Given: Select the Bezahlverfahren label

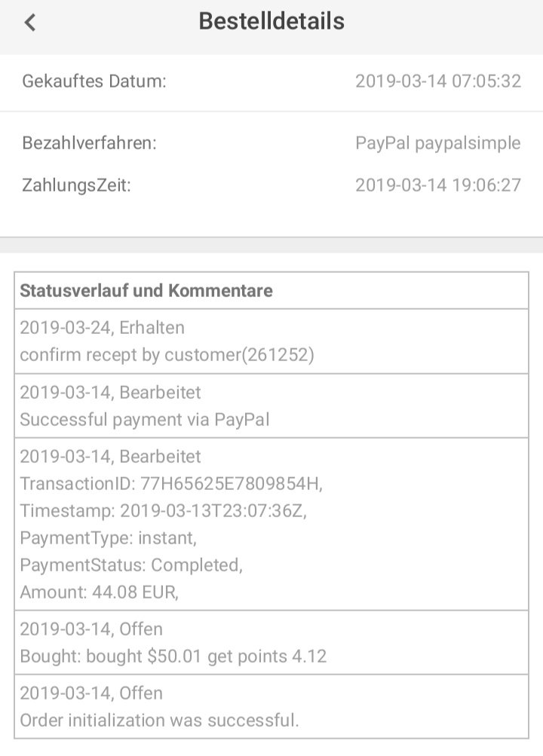Looking at the screenshot, I should (90, 143).
